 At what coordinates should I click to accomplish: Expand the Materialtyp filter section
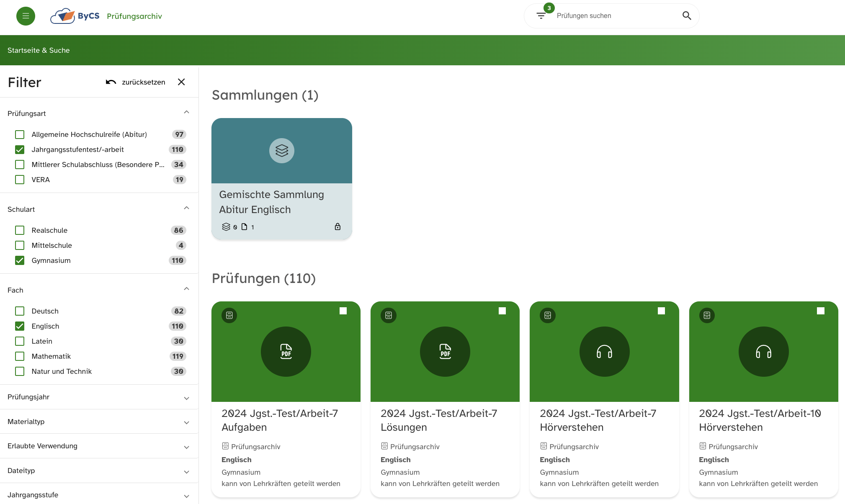[x=187, y=422]
